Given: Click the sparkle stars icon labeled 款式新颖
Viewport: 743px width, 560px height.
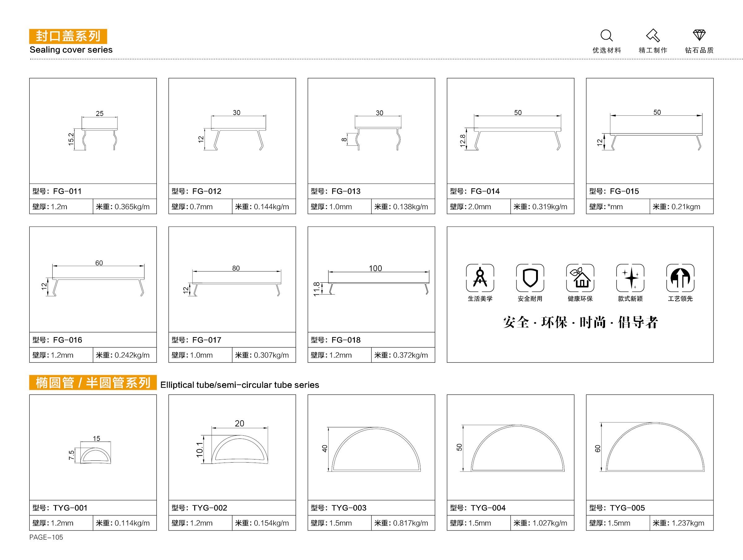Looking at the screenshot, I should (630, 278).
